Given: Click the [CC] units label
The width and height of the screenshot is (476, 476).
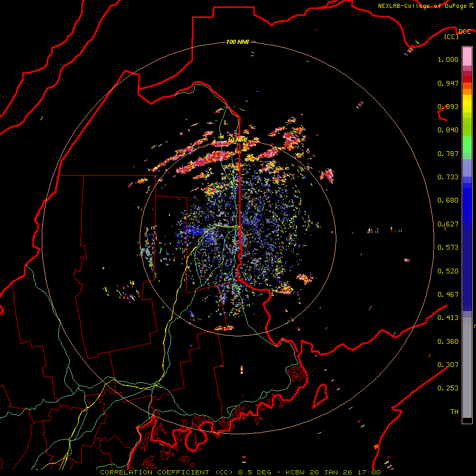Looking at the screenshot, I should coord(451,36).
